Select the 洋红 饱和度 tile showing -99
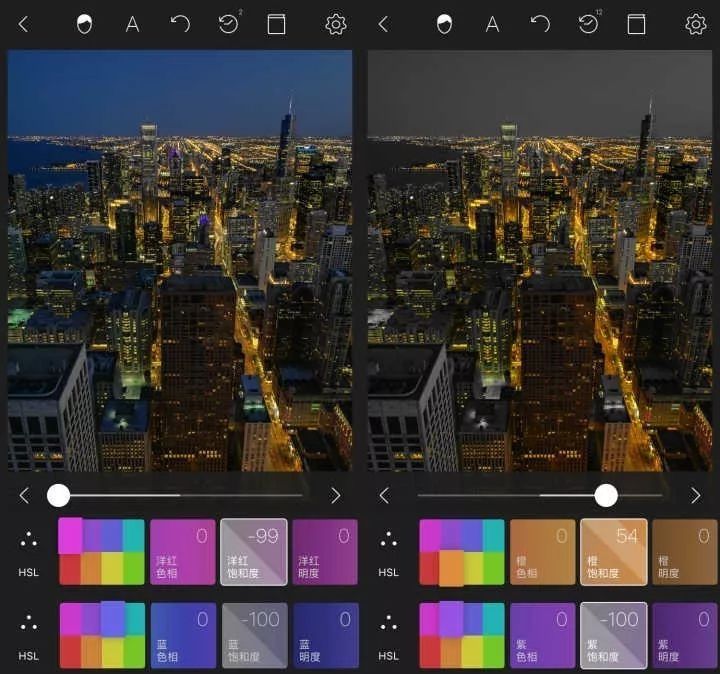The width and height of the screenshot is (720, 674). (x=253, y=551)
